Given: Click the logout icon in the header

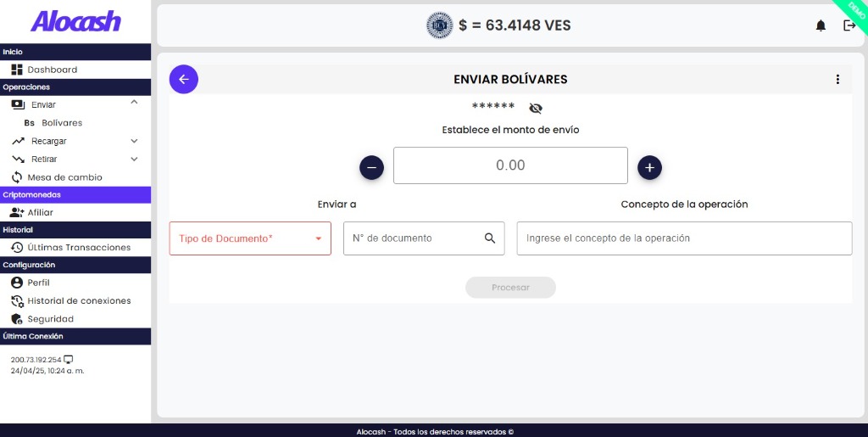Looking at the screenshot, I should [x=849, y=25].
